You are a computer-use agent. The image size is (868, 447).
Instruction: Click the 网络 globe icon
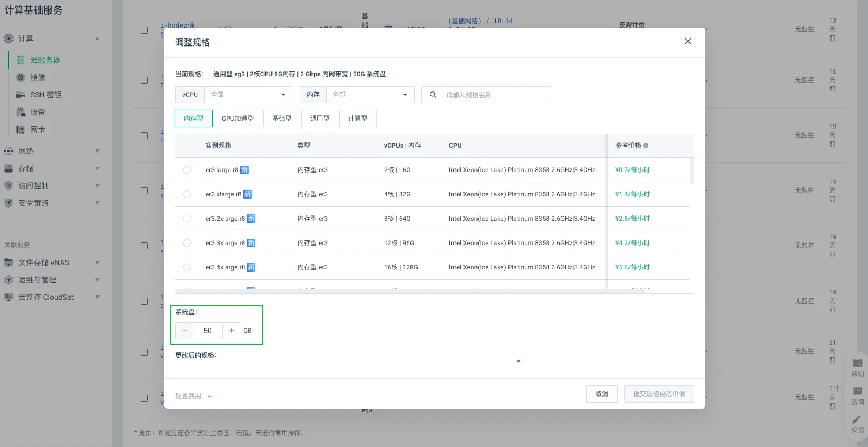coord(9,151)
